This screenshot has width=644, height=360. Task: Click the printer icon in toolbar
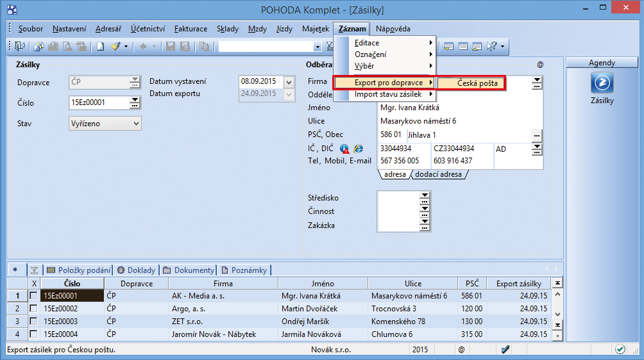click(53, 46)
